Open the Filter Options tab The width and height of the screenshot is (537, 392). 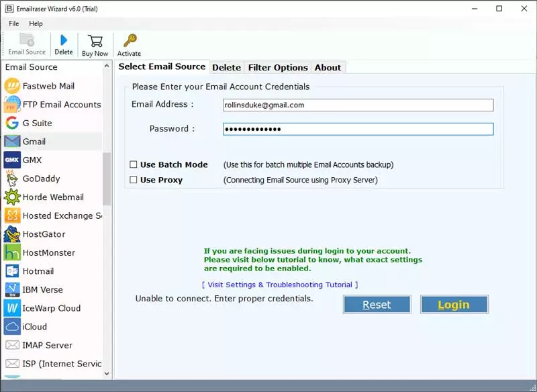coord(278,67)
